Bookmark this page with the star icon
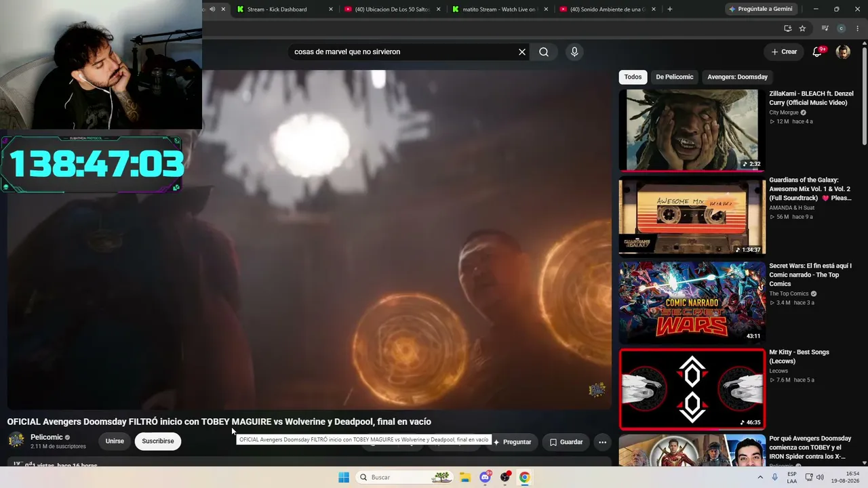The width and height of the screenshot is (868, 488). (x=802, y=28)
